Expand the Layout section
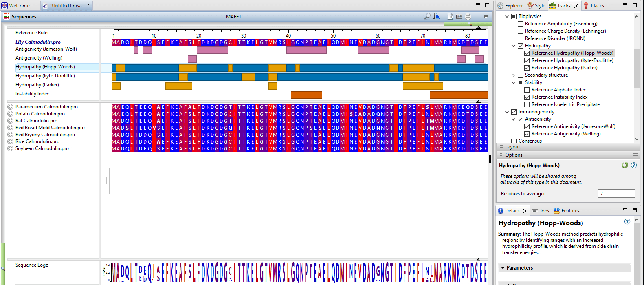Image resolution: width=644 pixels, height=285 pixels. (501, 147)
